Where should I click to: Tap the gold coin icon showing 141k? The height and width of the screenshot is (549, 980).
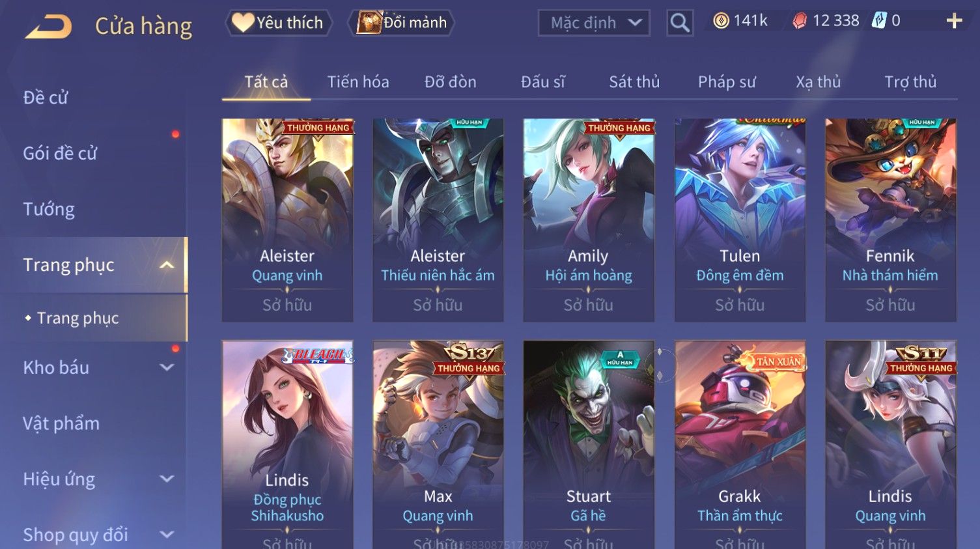(x=721, y=21)
